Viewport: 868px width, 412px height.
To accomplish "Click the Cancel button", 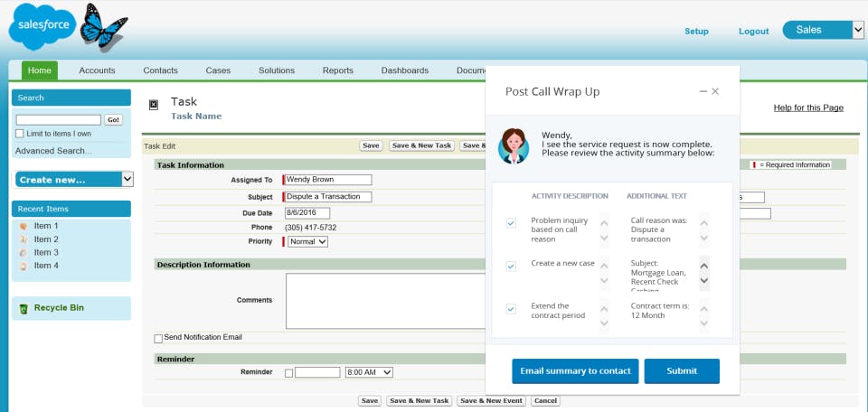I will [545, 401].
